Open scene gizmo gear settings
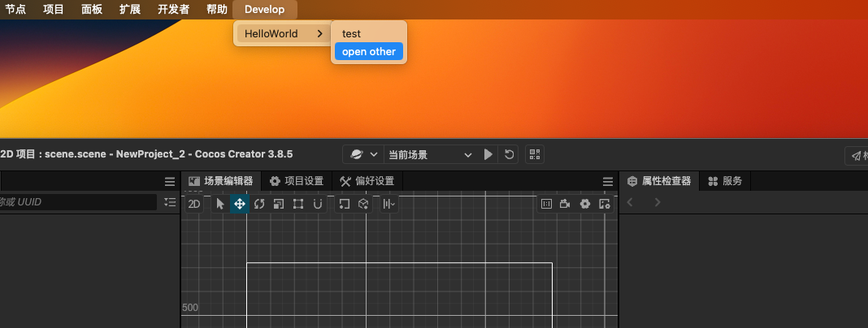 click(585, 204)
